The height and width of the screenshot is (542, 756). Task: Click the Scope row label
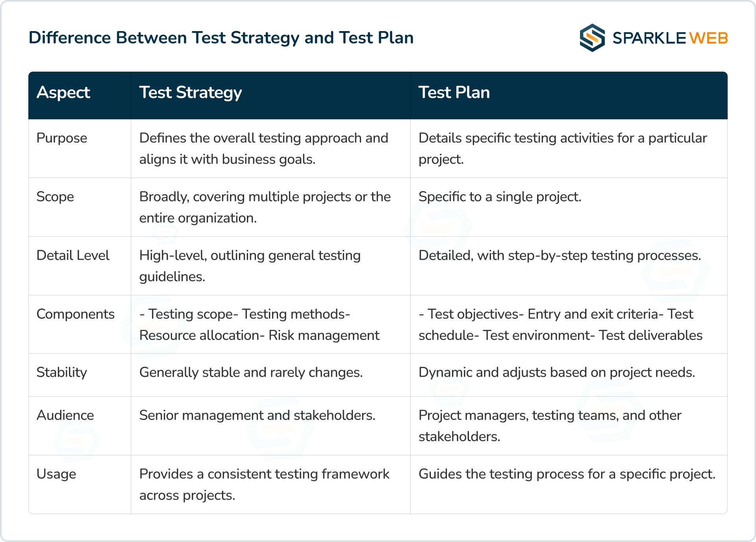click(x=55, y=197)
